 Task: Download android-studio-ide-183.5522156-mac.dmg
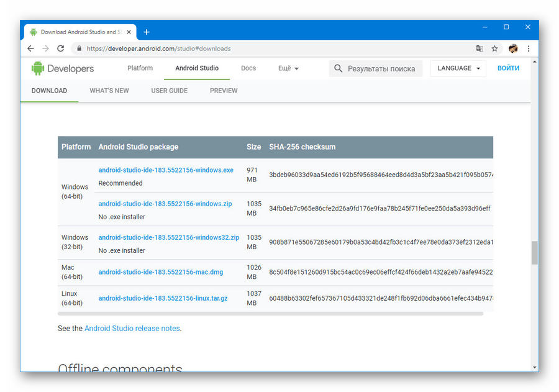coord(161,272)
